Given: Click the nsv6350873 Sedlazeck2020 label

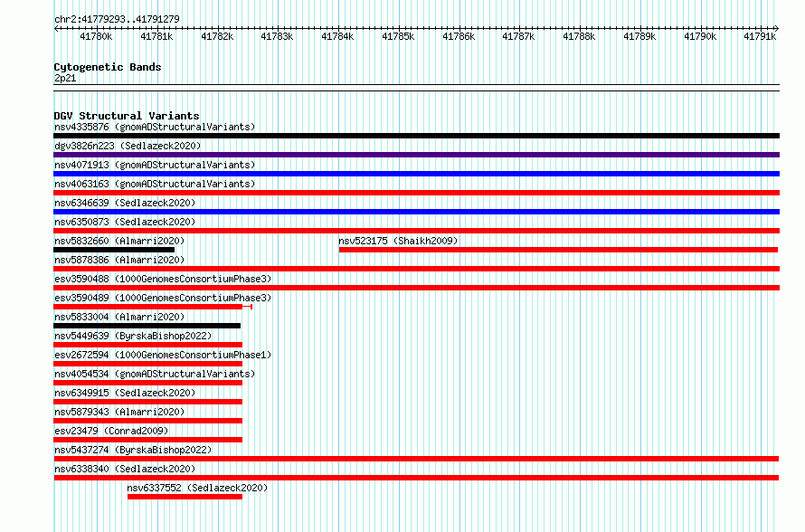Looking at the screenshot, I should coord(125,222).
